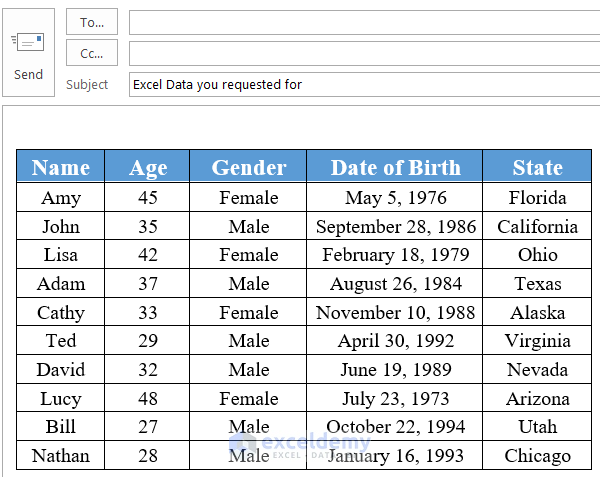Select the Age column header cell
600x477 pixels.
click(x=148, y=167)
